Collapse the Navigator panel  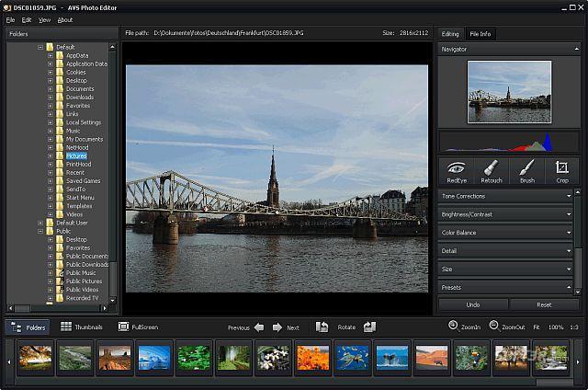(576, 49)
